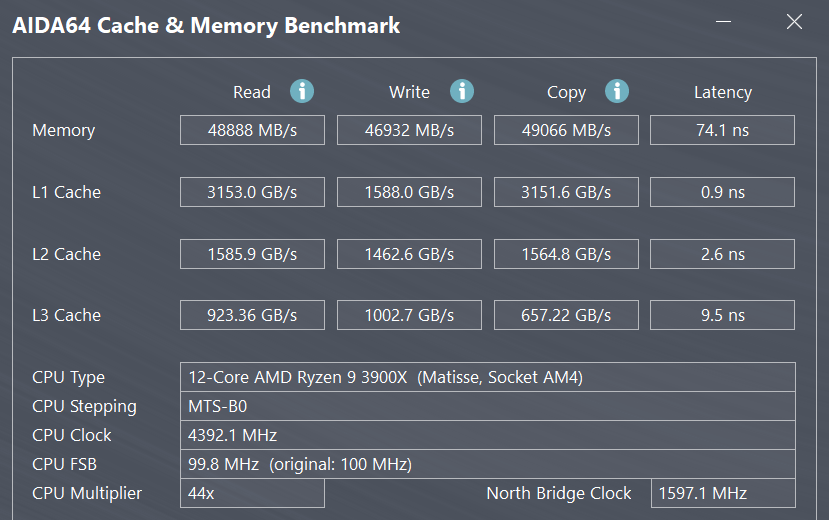This screenshot has width=829, height=520.
Task: Click the Read info icon
Action: coord(302,91)
